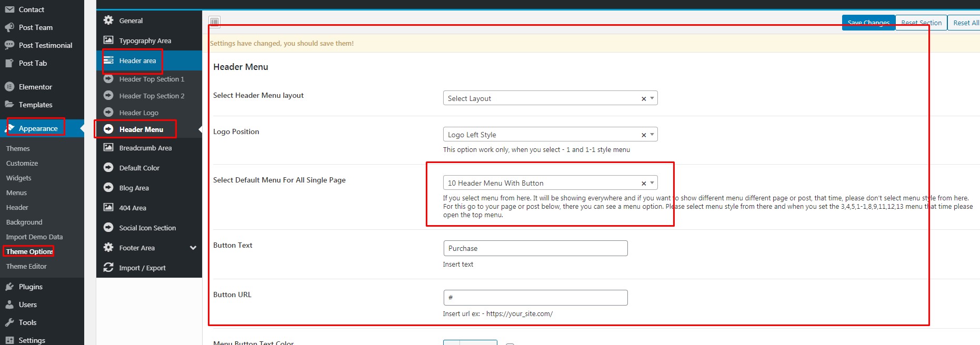Click the Button Text input field
Screen dimensions: 980x345
[536, 248]
